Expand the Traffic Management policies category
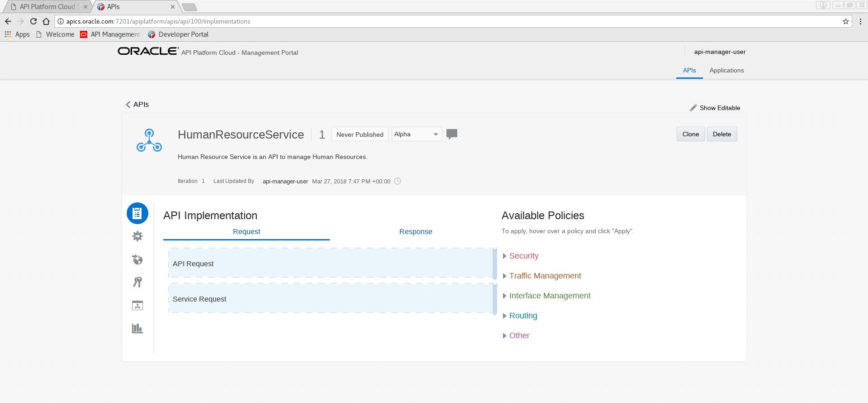The height and width of the screenshot is (403, 868). point(545,276)
